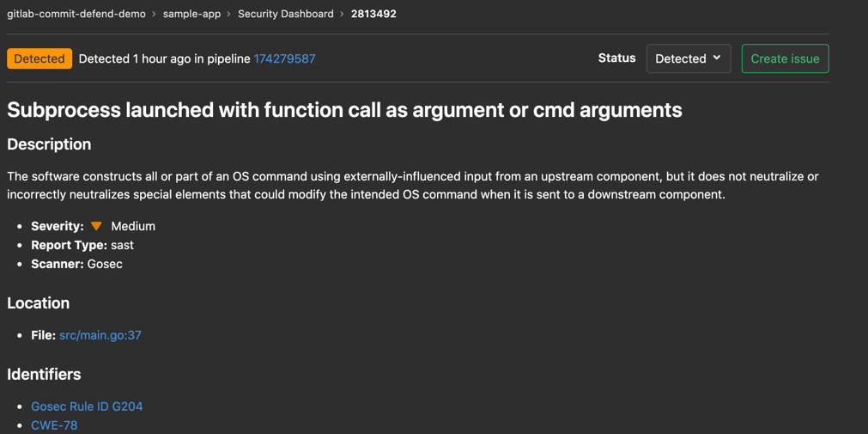The image size is (868, 434).
Task: Open the CWE-78 identifier link
Action: [x=54, y=425]
